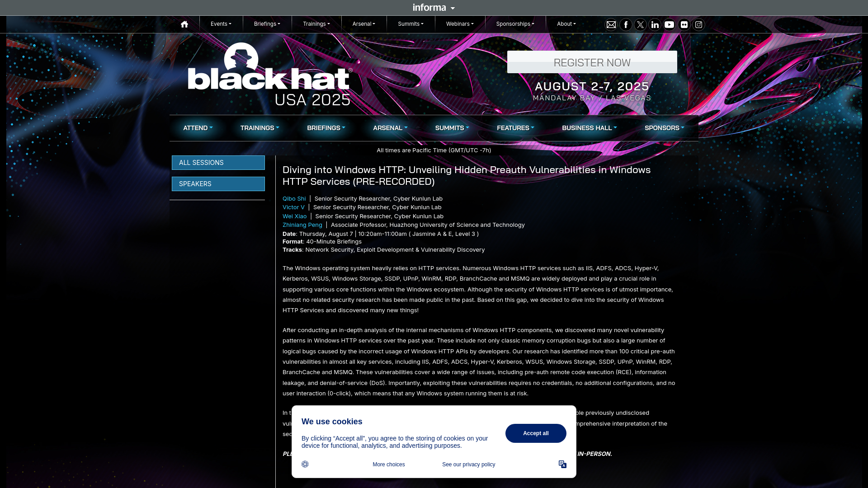Open the top Briefings dropdown
The image size is (868, 488).
coord(267,24)
